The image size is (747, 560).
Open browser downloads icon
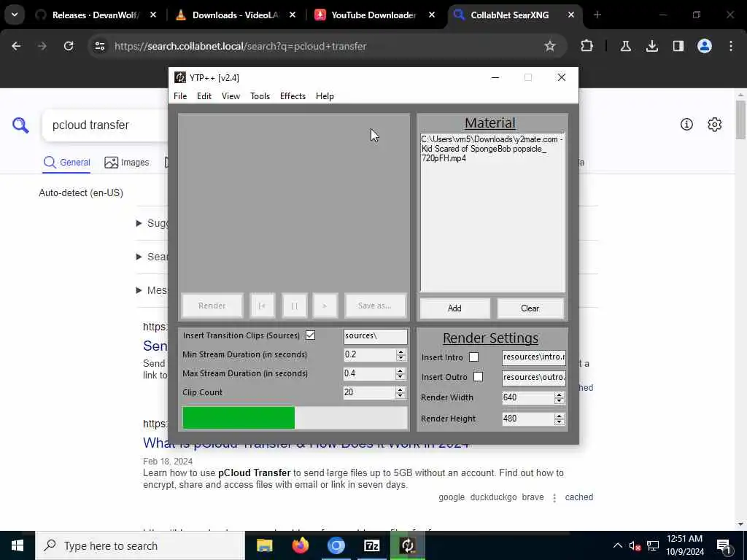(651, 46)
